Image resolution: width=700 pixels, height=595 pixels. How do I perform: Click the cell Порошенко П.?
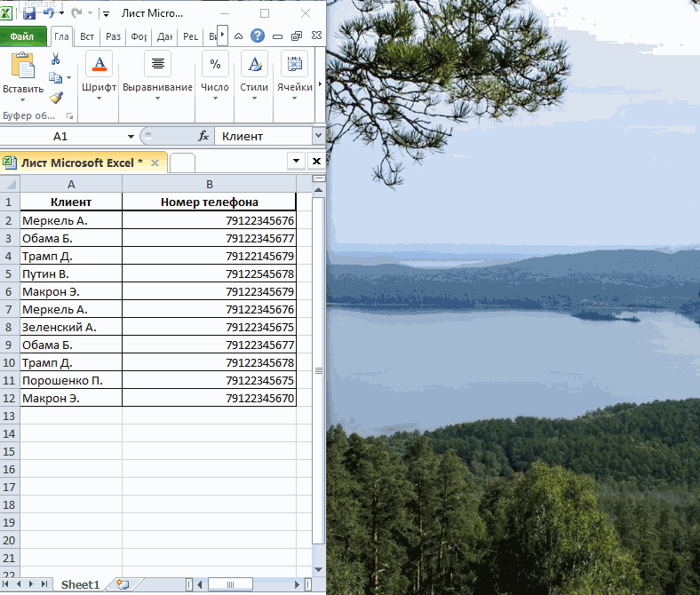71,380
